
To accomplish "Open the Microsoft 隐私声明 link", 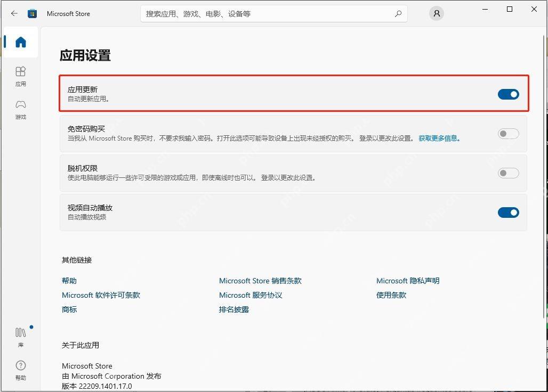I will 407,281.
